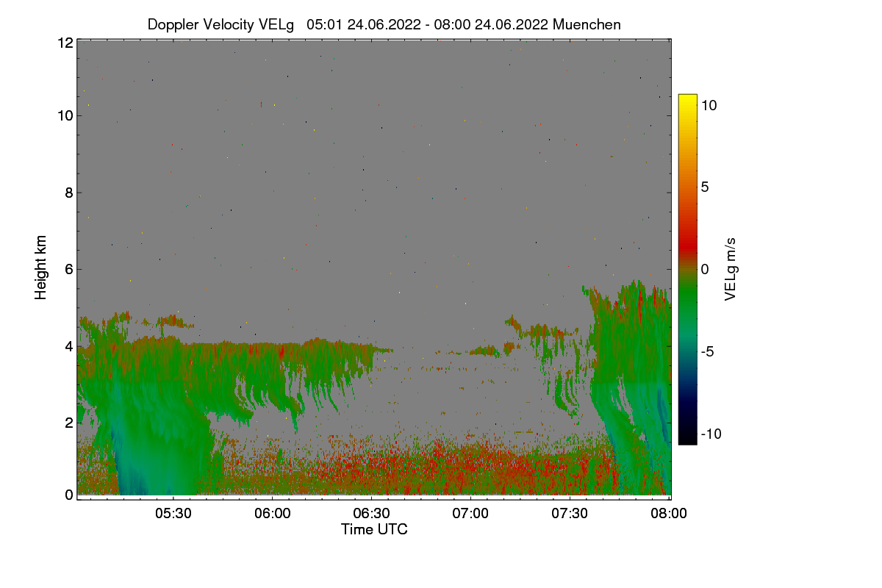882x588 pixels.
Task: Click the plot title 'Doppler Velocity VELg'
Action: [220, 24]
